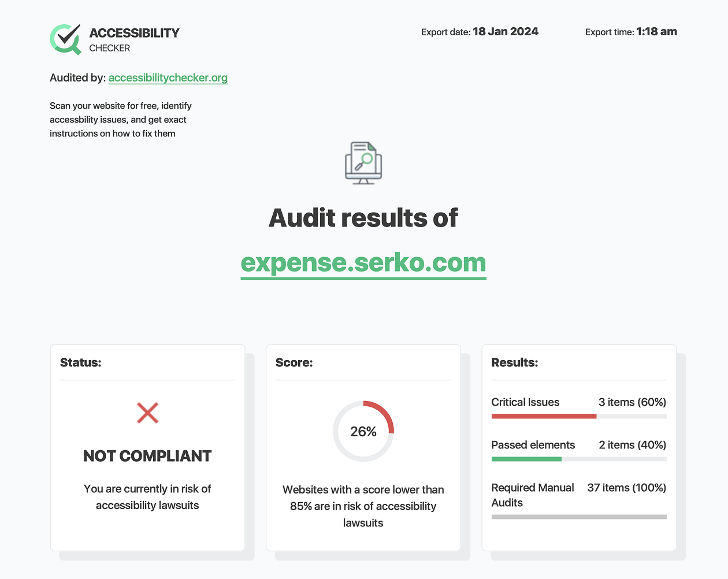Viewport: 728px width, 579px height.
Task: Click the red Critical Issues progress bar
Action: 543,416
